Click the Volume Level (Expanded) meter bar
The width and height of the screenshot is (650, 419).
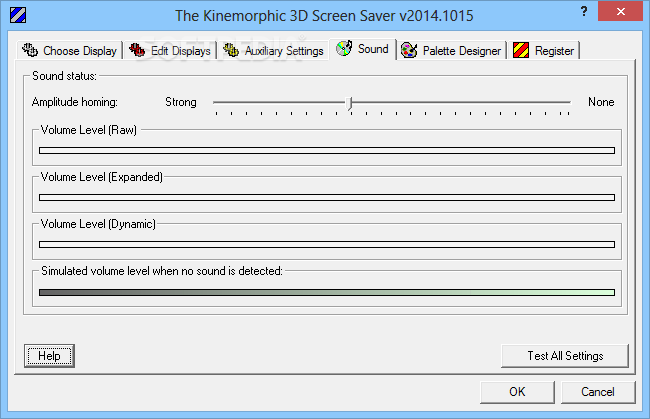coord(327,197)
